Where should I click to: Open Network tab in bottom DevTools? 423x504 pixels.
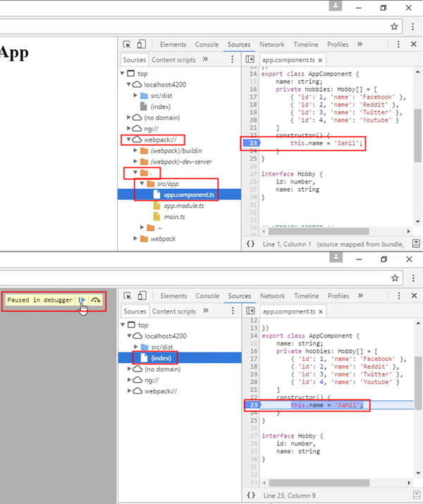click(273, 296)
